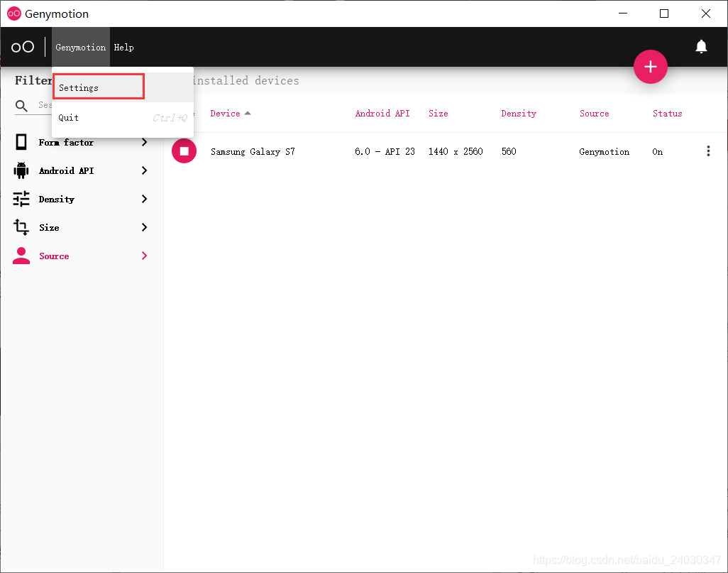This screenshot has height=573, width=728.
Task: Sort by Device column header
Action: pos(225,114)
